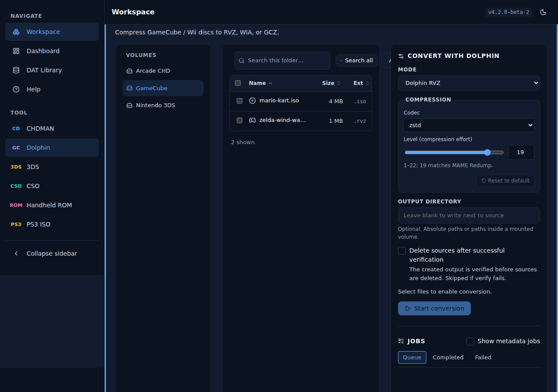
Task: Click the Dashboard grid icon
Action: point(16,51)
